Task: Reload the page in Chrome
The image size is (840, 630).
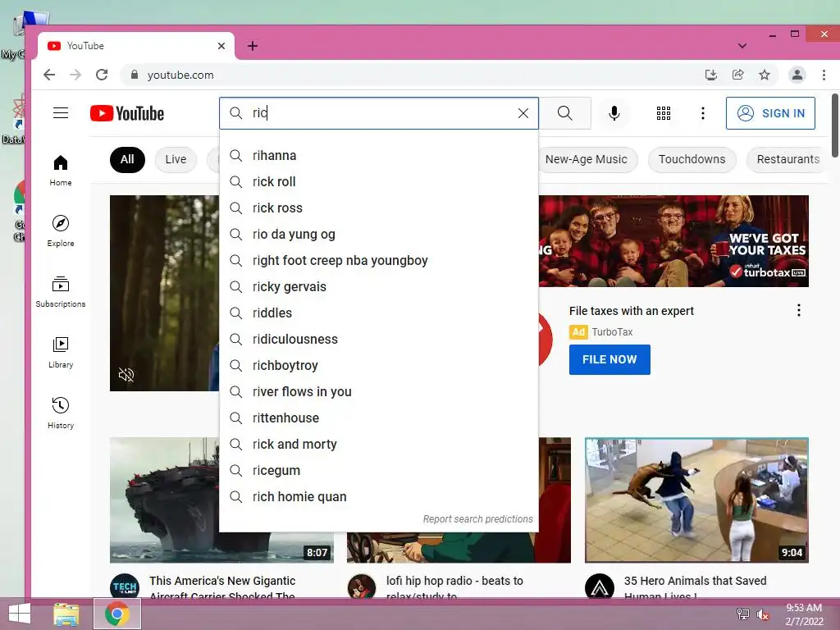Action: click(x=102, y=75)
